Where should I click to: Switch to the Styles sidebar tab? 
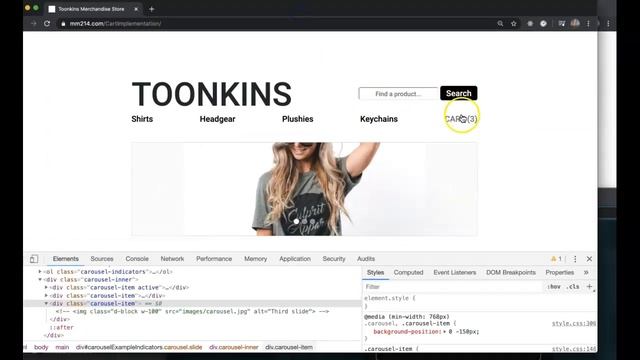pyautogui.click(x=375, y=272)
